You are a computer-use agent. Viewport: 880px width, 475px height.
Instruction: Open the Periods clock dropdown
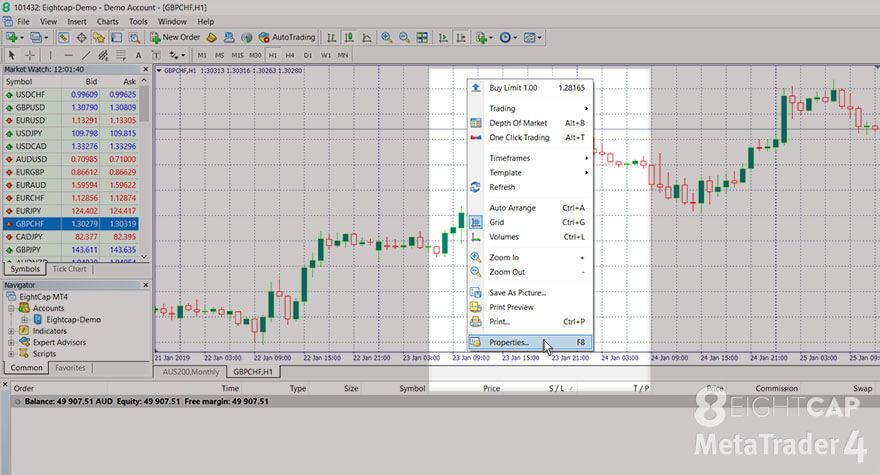click(508, 38)
